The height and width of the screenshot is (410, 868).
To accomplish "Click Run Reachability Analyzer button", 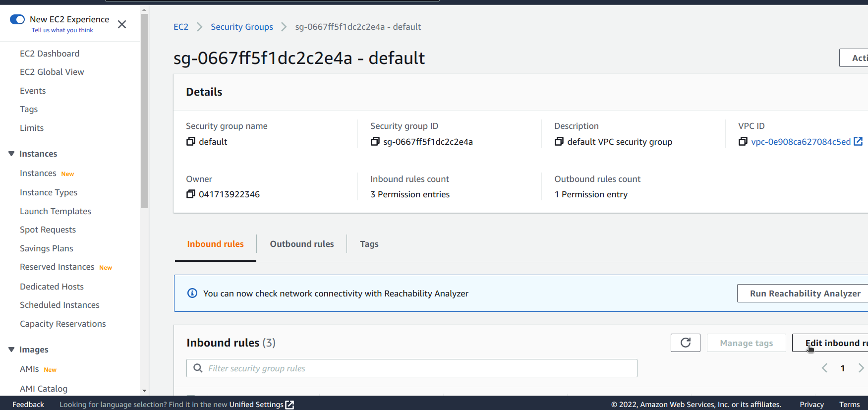I will 805,293.
